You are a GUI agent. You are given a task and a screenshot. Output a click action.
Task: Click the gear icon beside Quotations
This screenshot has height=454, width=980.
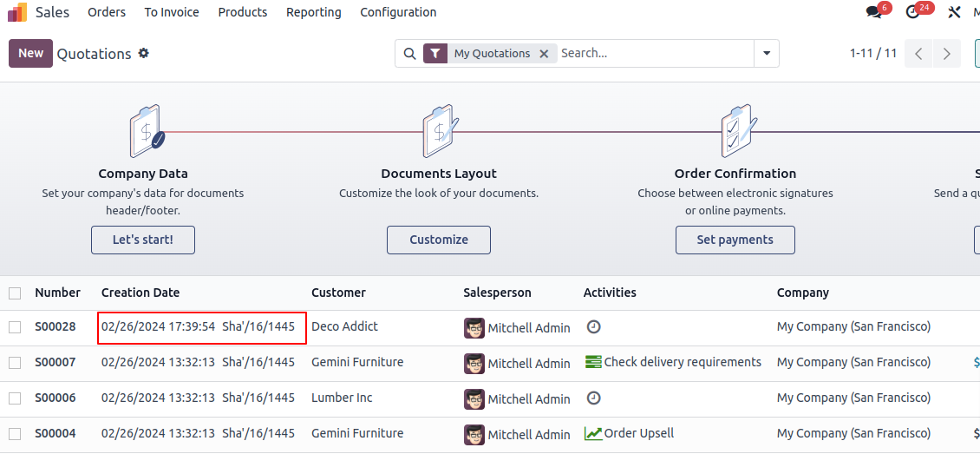pyautogui.click(x=144, y=53)
